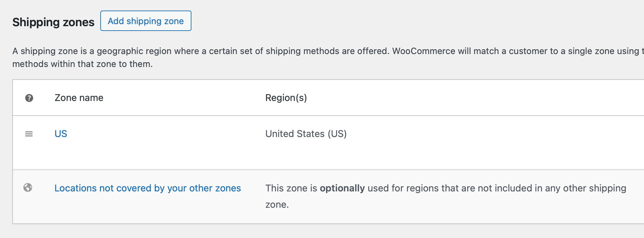This screenshot has height=238, width=644.
Task: Click the Zone name column header
Action: pos(79,98)
